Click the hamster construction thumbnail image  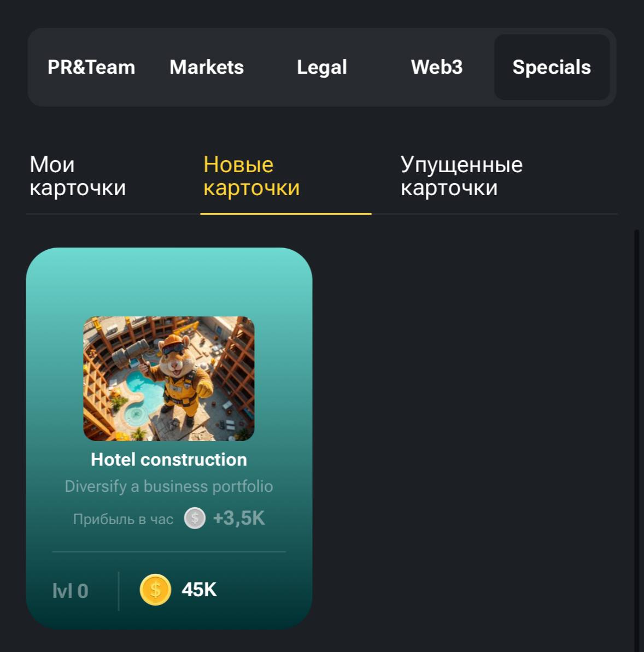coord(168,378)
